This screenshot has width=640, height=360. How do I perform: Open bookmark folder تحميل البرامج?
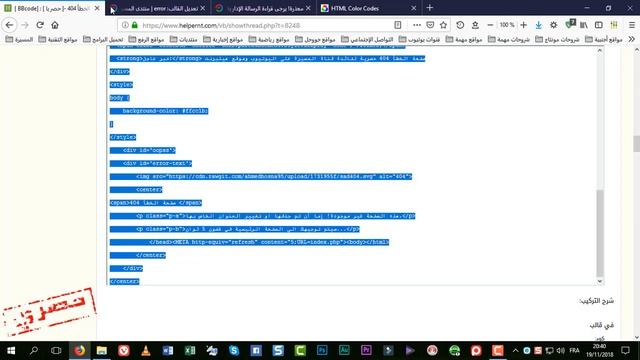tap(103, 39)
